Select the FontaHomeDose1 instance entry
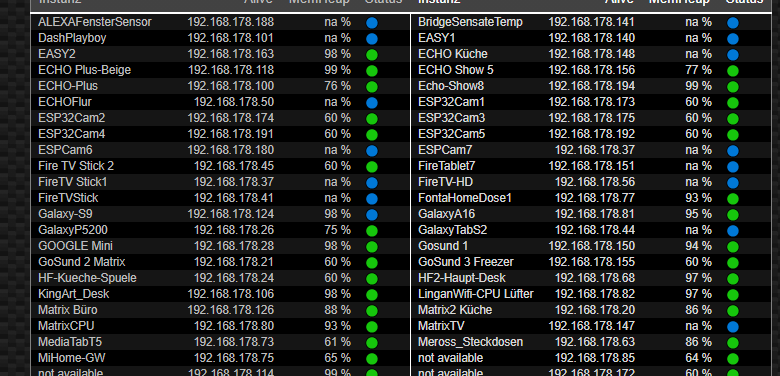780x376 pixels. 465,198
